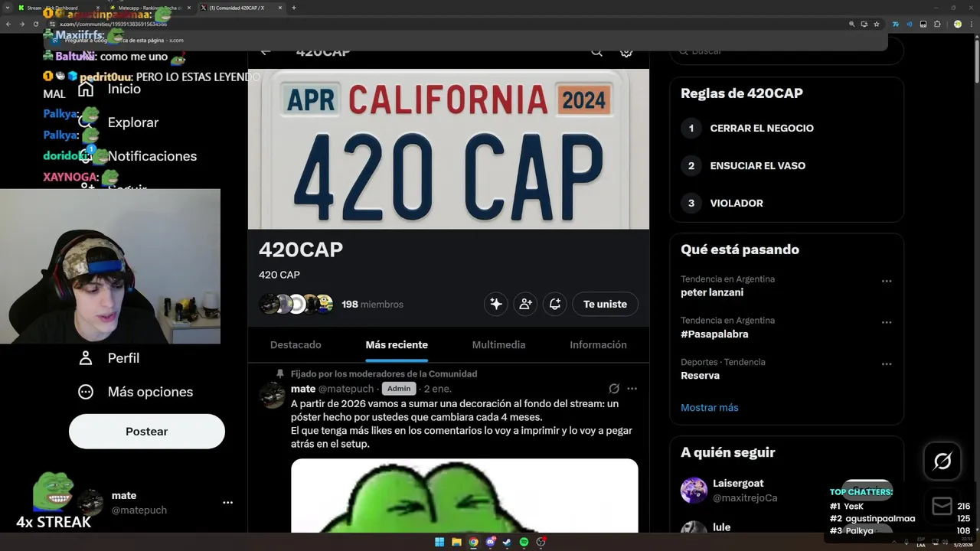Click the browser back arrow
Viewport: 980px width, 551px height.
coord(8,24)
